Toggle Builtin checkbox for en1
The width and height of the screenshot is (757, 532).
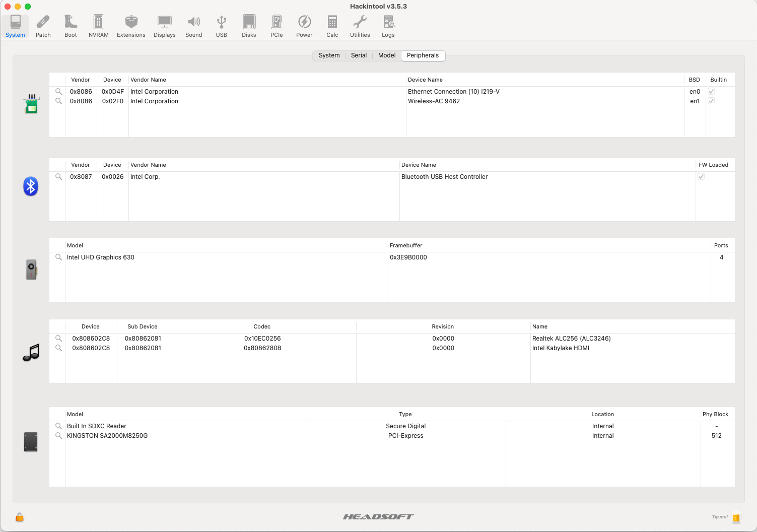point(711,101)
